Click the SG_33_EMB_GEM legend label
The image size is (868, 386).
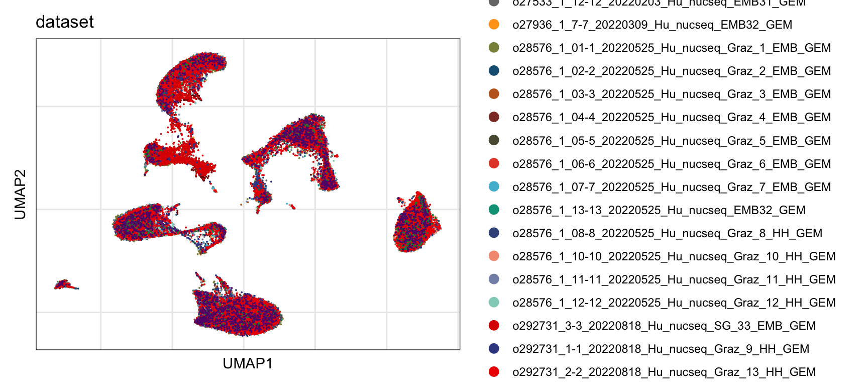(x=664, y=326)
